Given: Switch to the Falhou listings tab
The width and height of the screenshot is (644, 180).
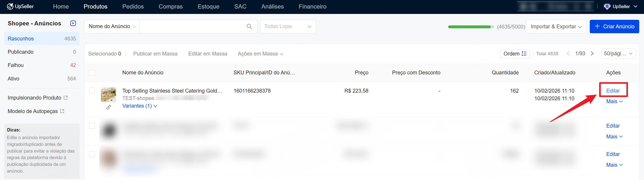Looking at the screenshot, I should pos(16,65).
